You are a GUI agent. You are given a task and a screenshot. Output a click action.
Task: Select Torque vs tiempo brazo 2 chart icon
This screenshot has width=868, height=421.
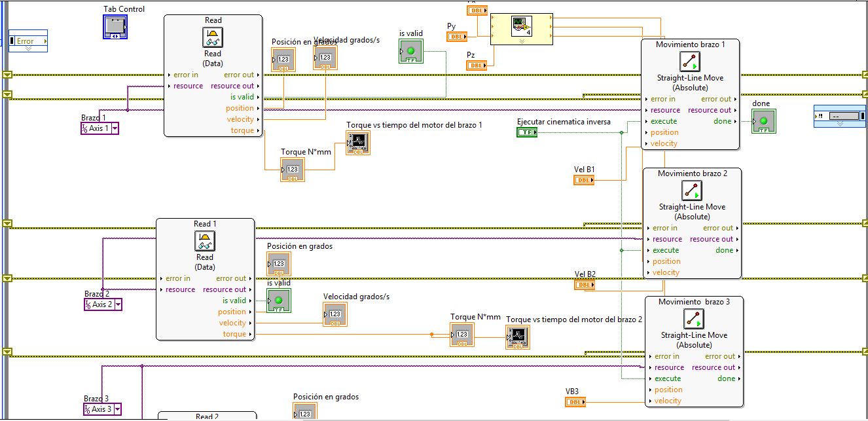click(518, 337)
